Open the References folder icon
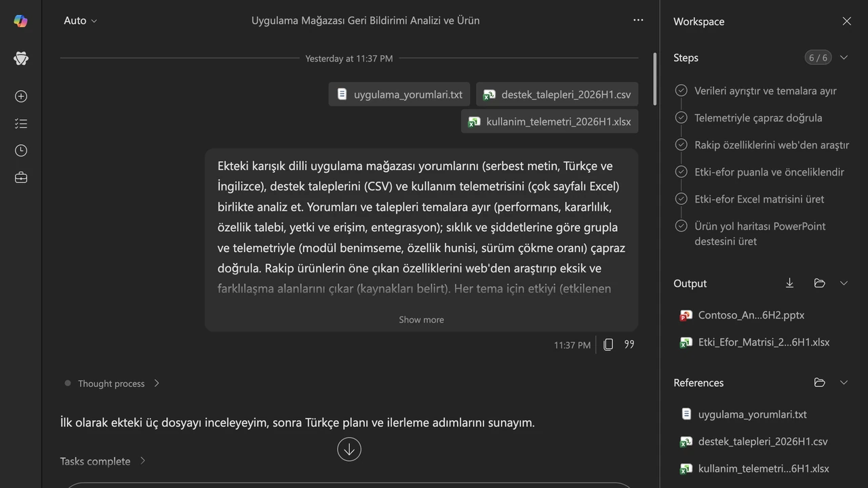This screenshot has width=868, height=488. pos(819,382)
